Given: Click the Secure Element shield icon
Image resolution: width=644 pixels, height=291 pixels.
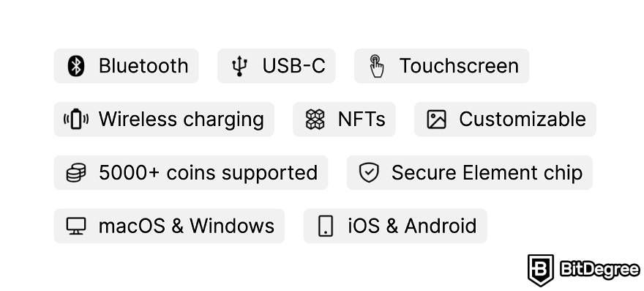Looking at the screenshot, I should click(x=369, y=172).
